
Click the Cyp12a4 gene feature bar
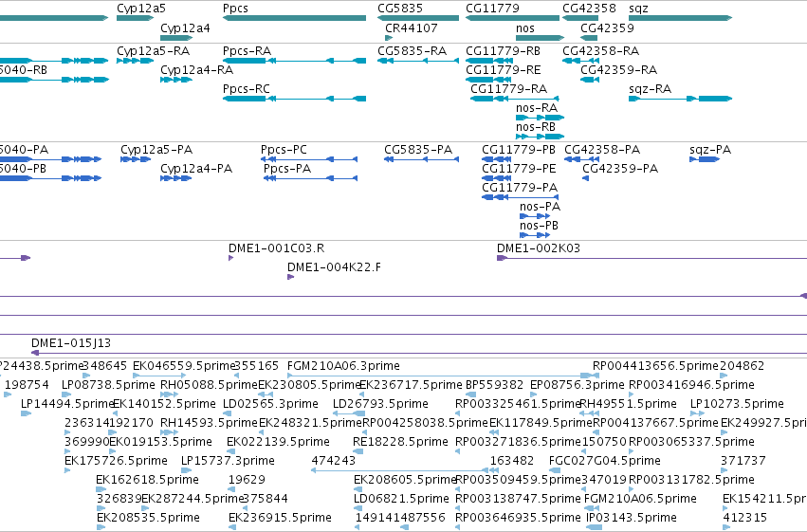pyautogui.click(x=176, y=38)
